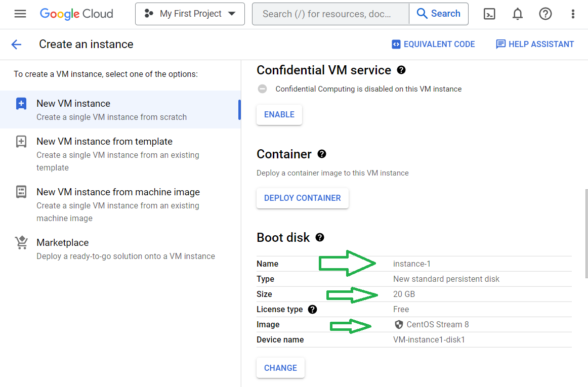This screenshot has width=588, height=387.
Task: Click Change boot disk button
Action: 280,368
